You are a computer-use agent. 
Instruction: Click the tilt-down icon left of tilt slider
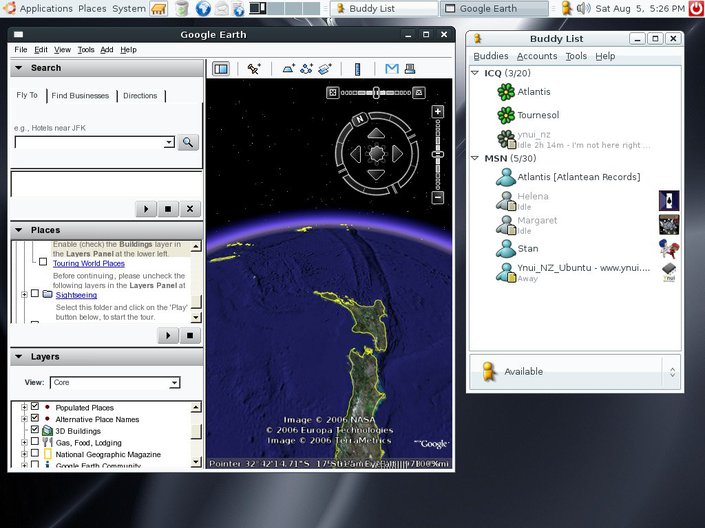point(332,93)
